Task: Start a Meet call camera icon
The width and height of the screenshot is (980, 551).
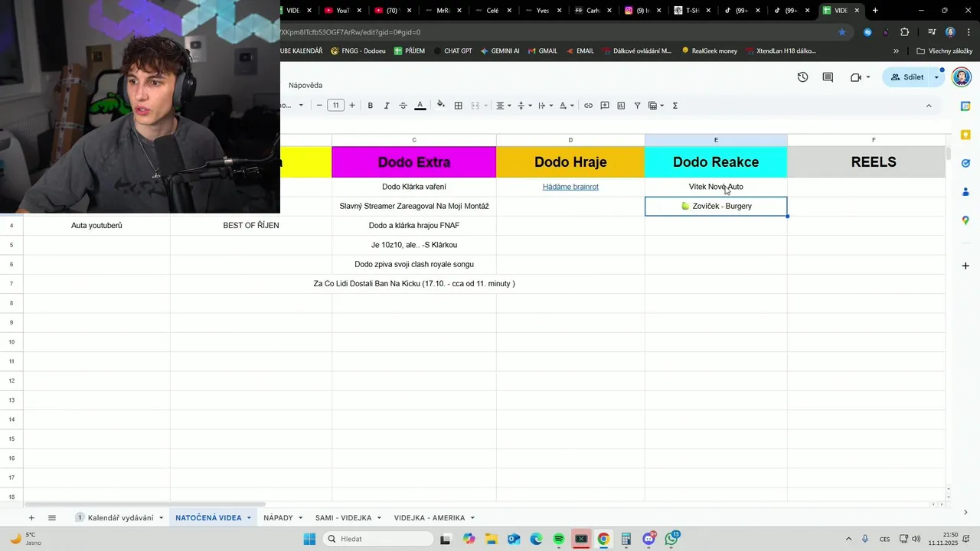Action: click(x=856, y=77)
